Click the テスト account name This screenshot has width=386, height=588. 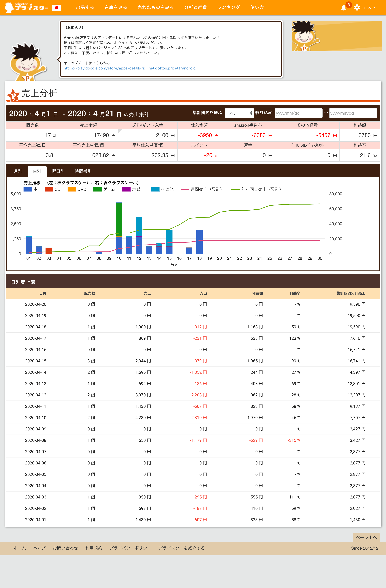pos(369,7)
